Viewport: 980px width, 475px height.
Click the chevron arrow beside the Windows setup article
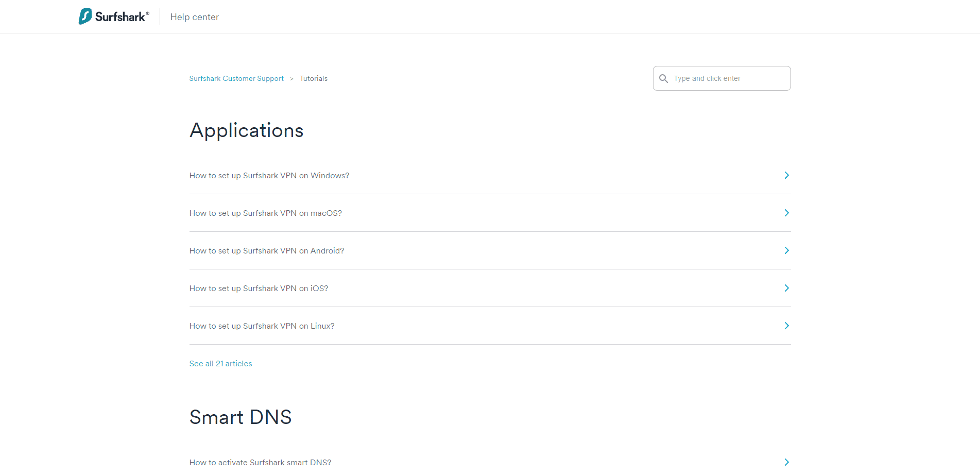click(x=786, y=175)
